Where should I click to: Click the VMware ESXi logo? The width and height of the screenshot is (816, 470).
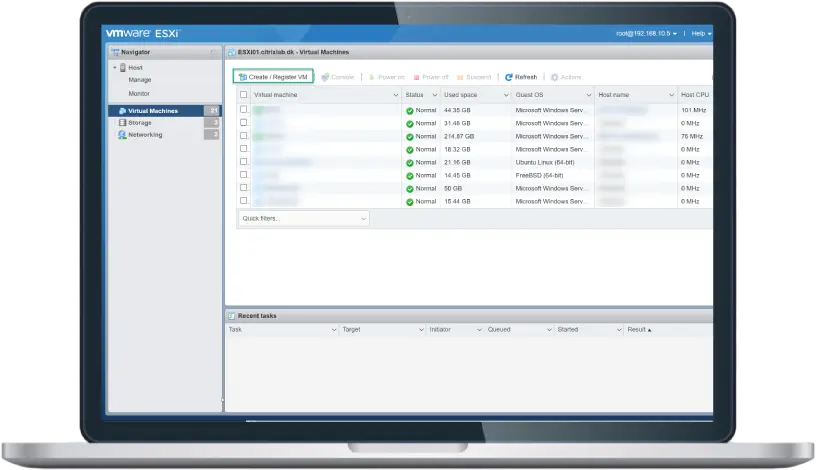pyautogui.click(x=143, y=33)
